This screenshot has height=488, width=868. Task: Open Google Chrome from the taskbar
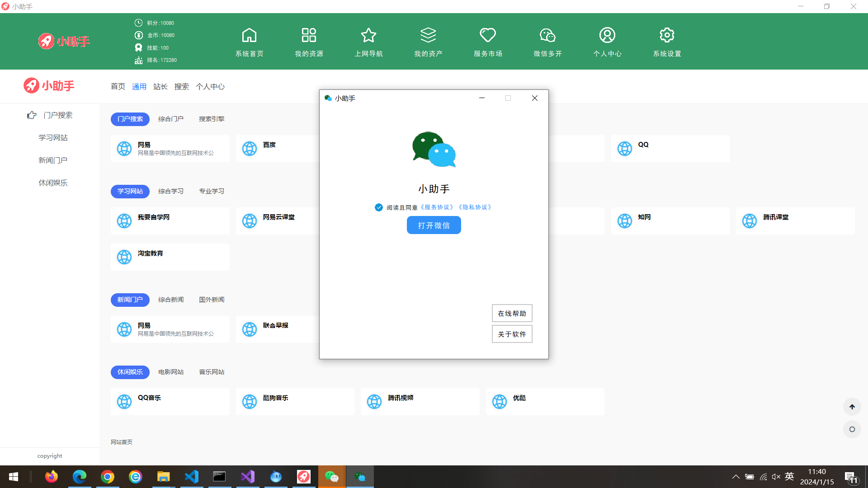[x=108, y=477]
